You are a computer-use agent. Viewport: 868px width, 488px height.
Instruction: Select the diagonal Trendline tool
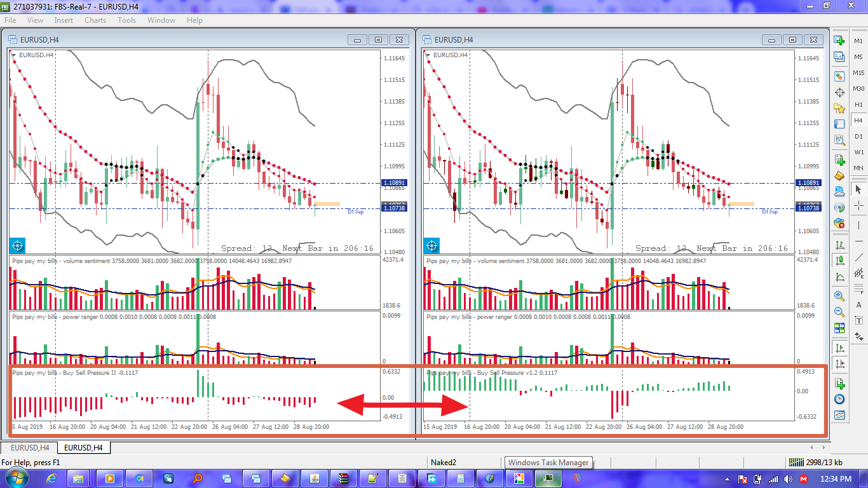(x=859, y=257)
